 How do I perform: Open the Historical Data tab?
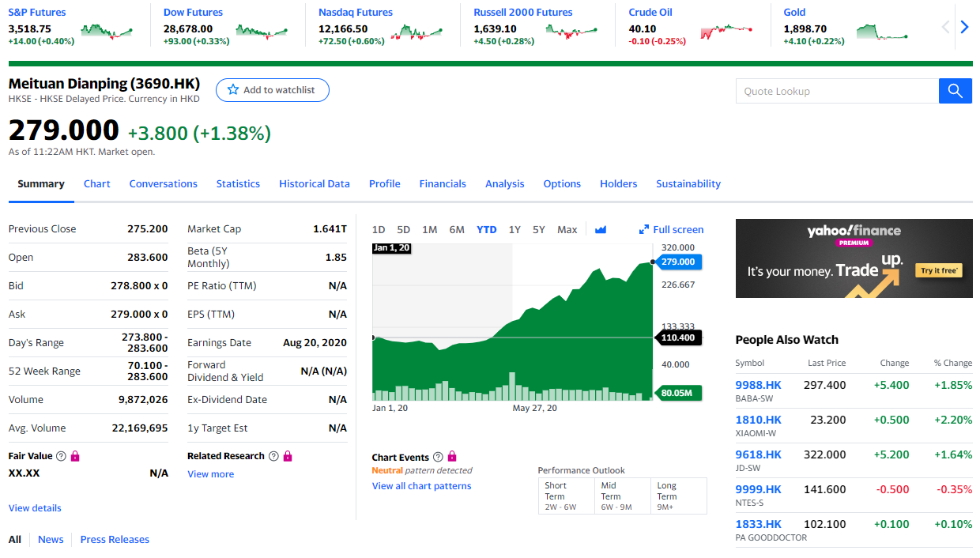click(314, 183)
